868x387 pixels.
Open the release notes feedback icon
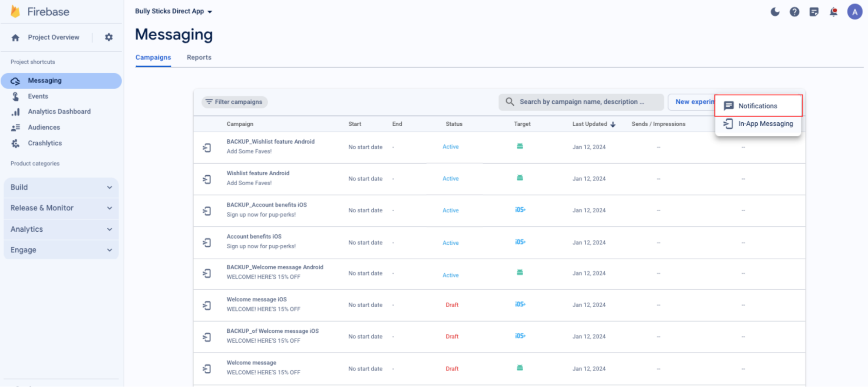(814, 12)
